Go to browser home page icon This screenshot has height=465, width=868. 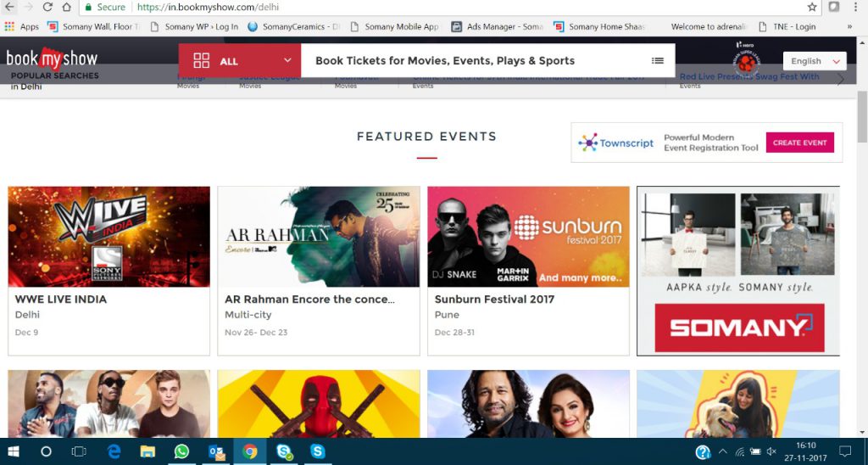[66, 7]
